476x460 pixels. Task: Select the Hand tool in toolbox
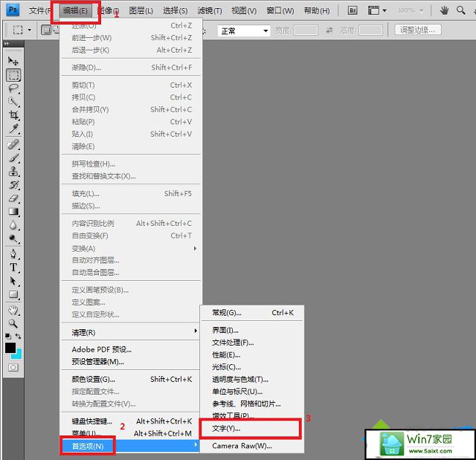click(13, 310)
